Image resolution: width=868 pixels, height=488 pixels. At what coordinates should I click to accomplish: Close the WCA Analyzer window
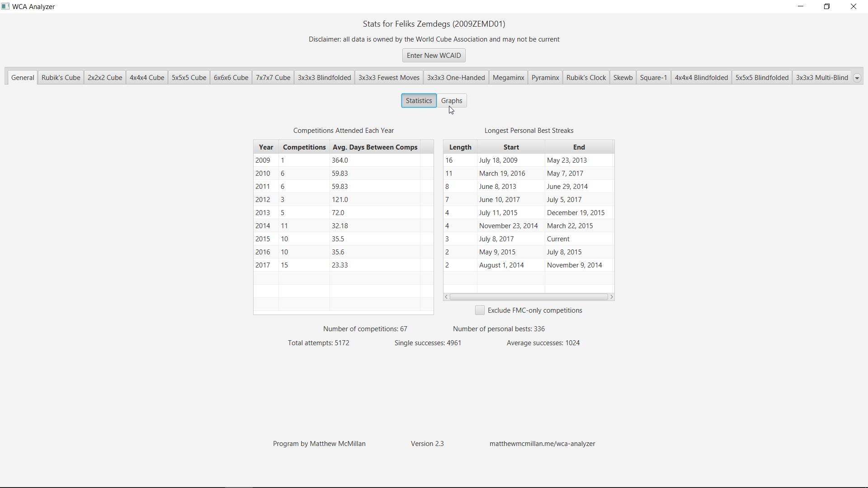pos(854,6)
